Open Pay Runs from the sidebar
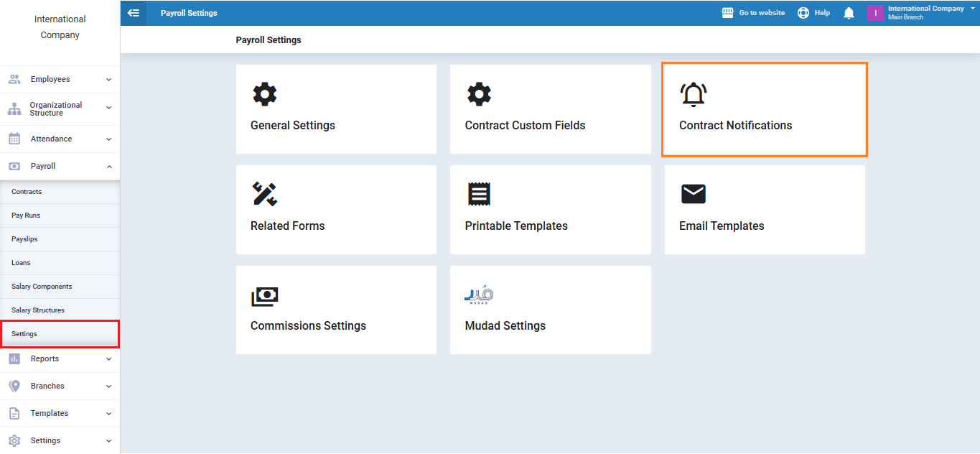Viewport: 980px width, 454px height. click(x=26, y=216)
